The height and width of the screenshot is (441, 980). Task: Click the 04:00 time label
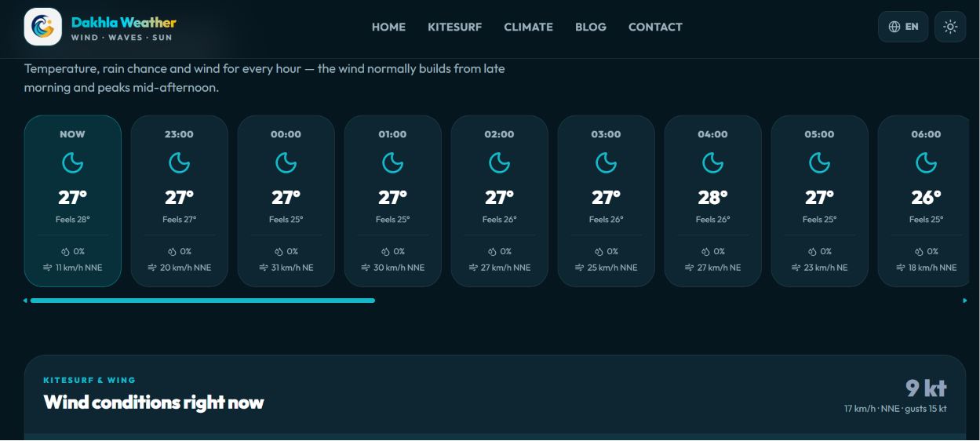tap(713, 134)
